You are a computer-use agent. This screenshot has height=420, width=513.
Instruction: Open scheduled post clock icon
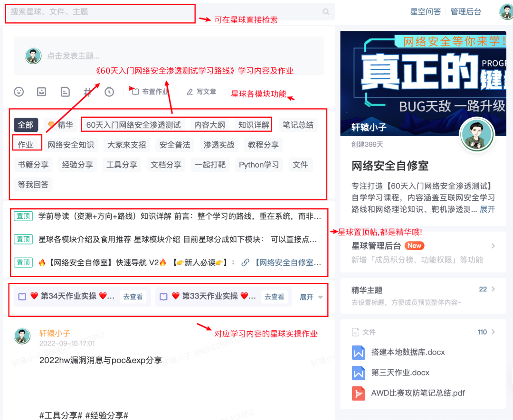pyautogui.click(x=109, y=92)
